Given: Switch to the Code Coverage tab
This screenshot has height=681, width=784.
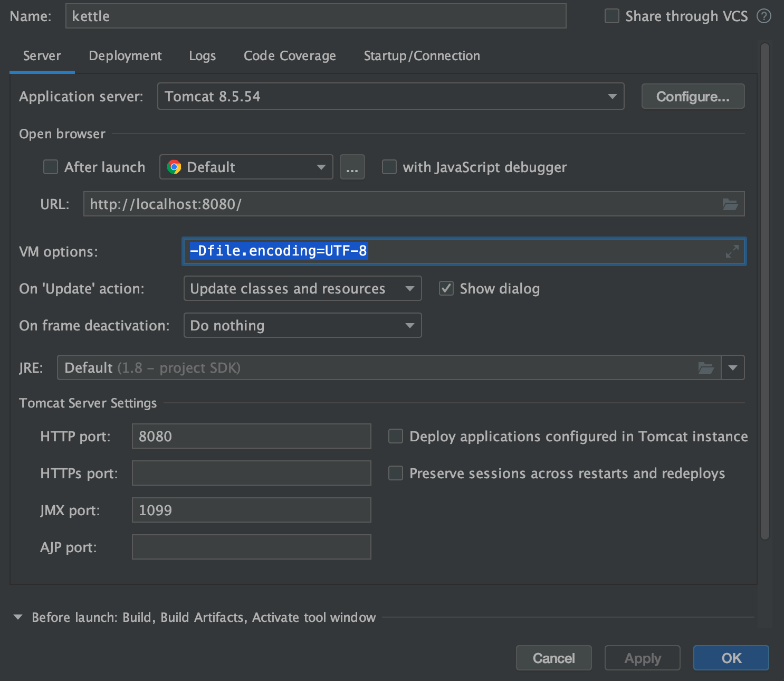Looking at the screenshot, I should coord(290,56).
